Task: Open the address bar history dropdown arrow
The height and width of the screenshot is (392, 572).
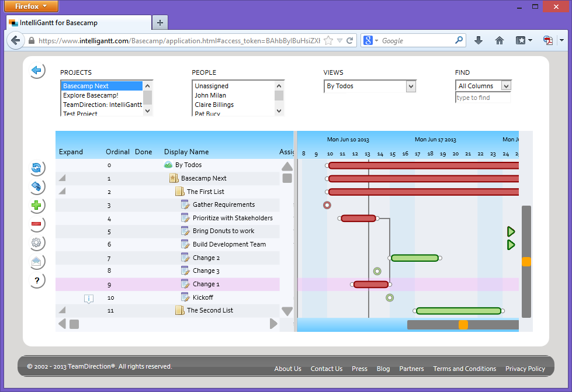Action: [339, 40]
